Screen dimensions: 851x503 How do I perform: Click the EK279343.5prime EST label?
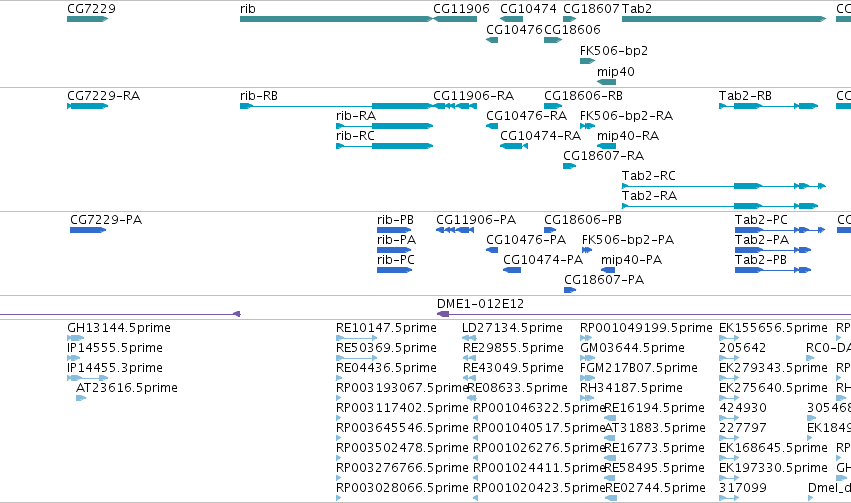(773, 368)
